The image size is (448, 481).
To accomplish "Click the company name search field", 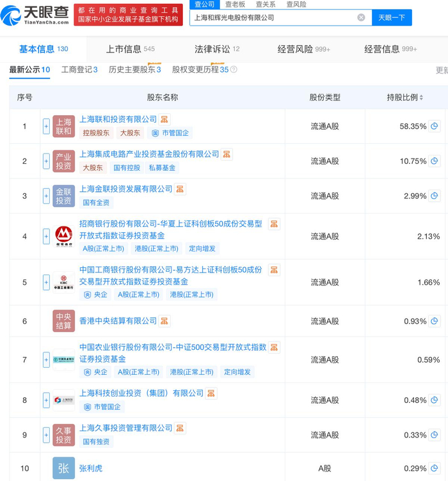I will tap(272, 17).
